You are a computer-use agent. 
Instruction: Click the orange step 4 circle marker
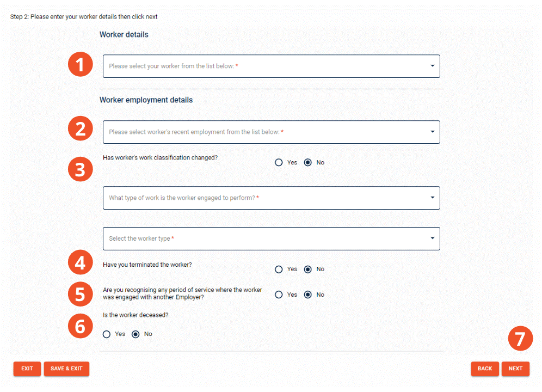point(80,262)
